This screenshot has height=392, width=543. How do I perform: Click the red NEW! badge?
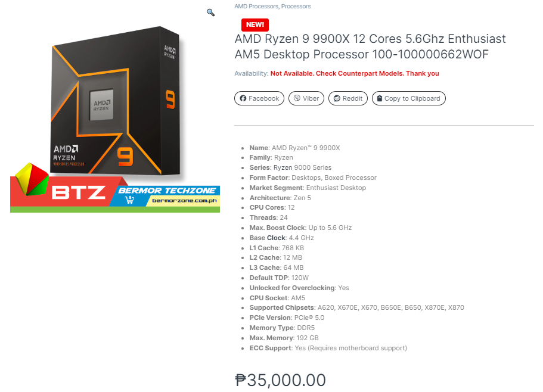pos(255,24)
